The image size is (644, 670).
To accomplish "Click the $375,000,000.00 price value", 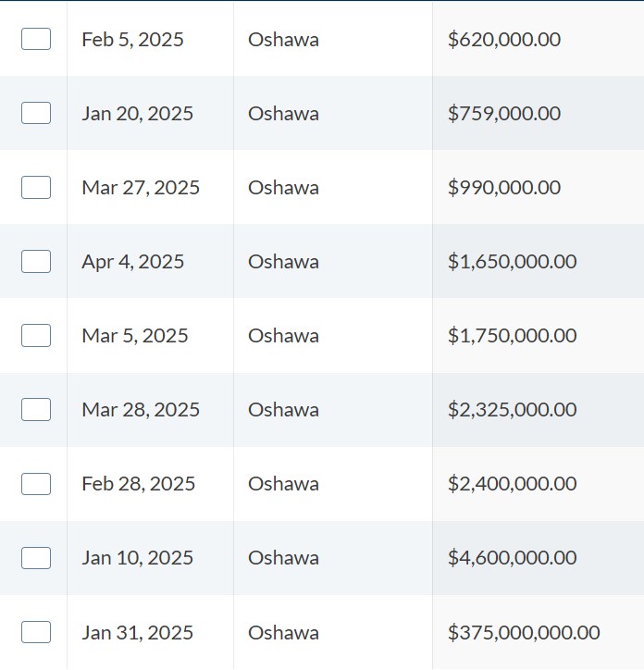I will pyautogui.click(x=524, y=633).
